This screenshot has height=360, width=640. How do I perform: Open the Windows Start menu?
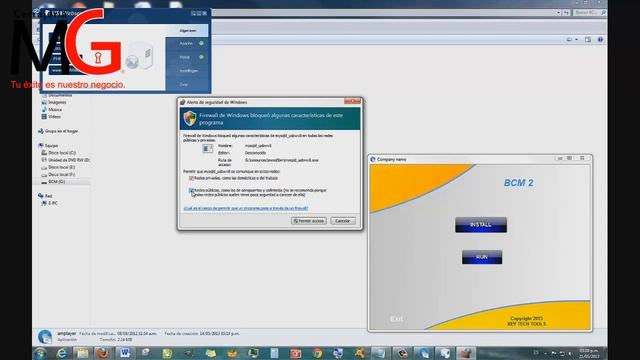pos(40,353)
